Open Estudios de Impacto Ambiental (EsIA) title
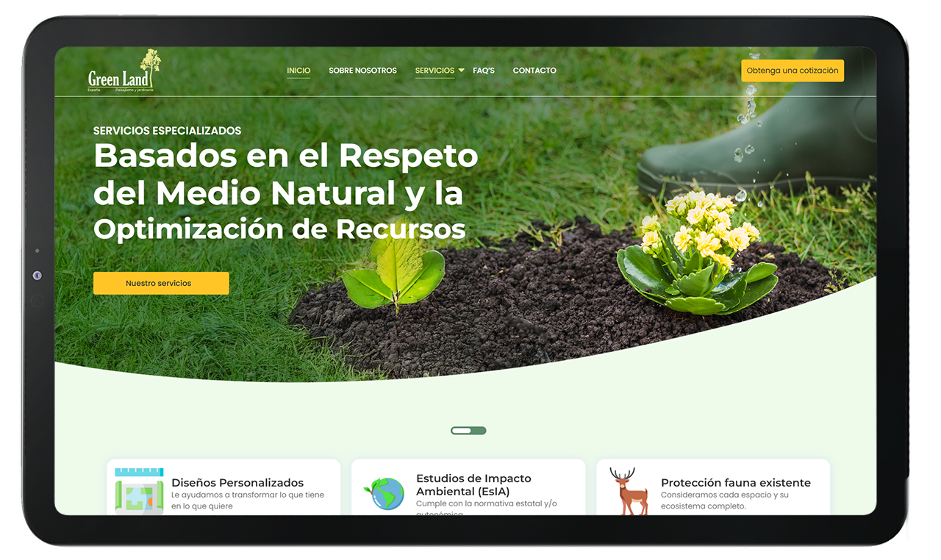Image resolution: width=941 pixels, height=560 pixels. [473, 484]
